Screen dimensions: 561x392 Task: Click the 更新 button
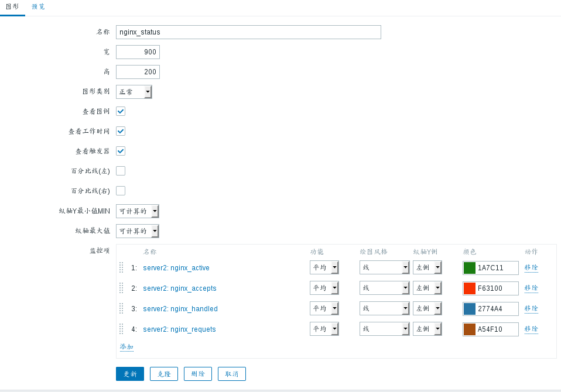pos(130,374)
